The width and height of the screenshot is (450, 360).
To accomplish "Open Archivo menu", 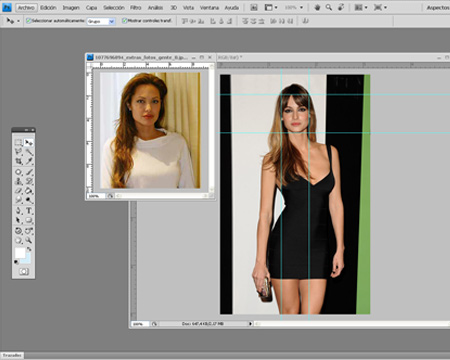I will tap(26, 7).
